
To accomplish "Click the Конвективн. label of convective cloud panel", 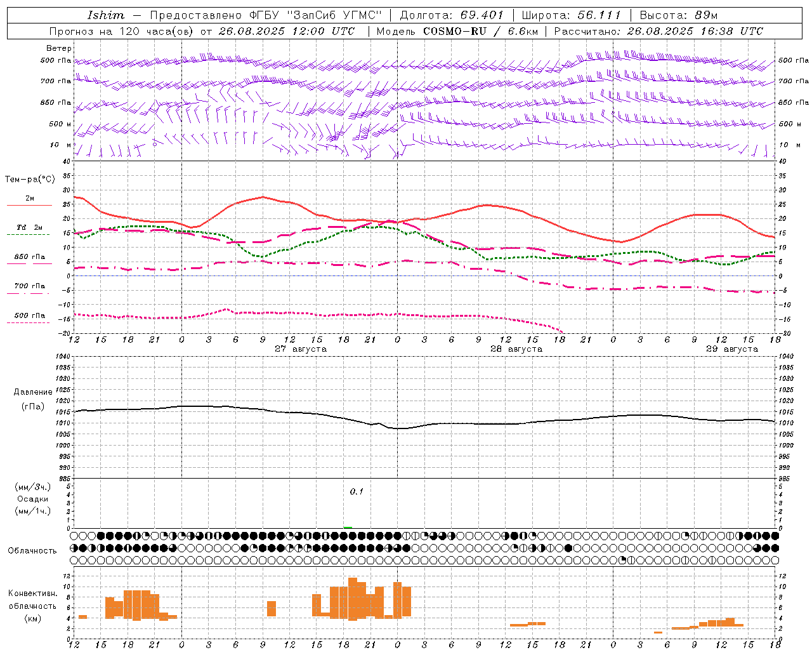I will coord(33,593).
